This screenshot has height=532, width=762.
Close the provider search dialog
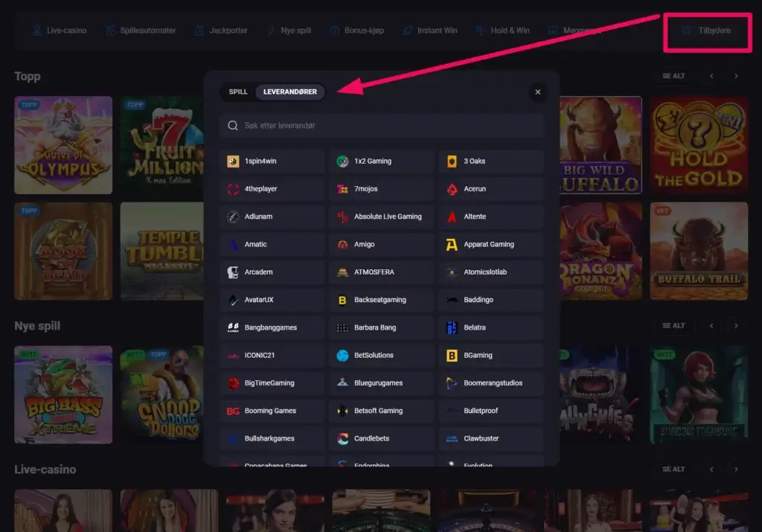tap(537, 92)
